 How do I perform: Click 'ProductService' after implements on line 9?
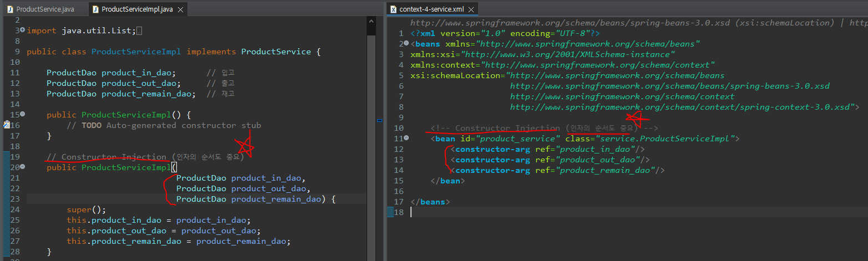[276, 52]
